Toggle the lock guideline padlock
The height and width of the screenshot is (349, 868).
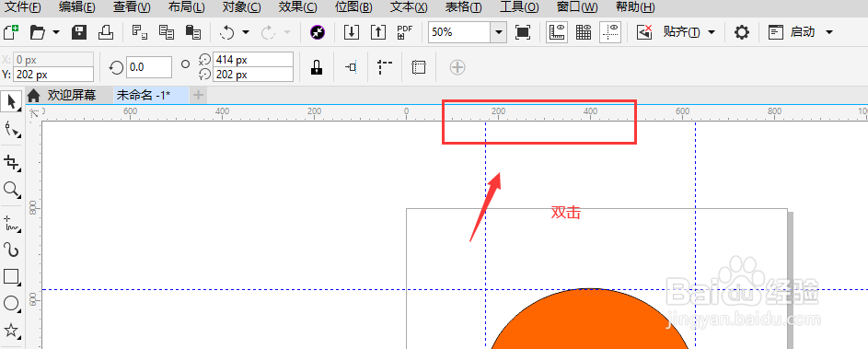pyautogui.click(x=316, y=67)
